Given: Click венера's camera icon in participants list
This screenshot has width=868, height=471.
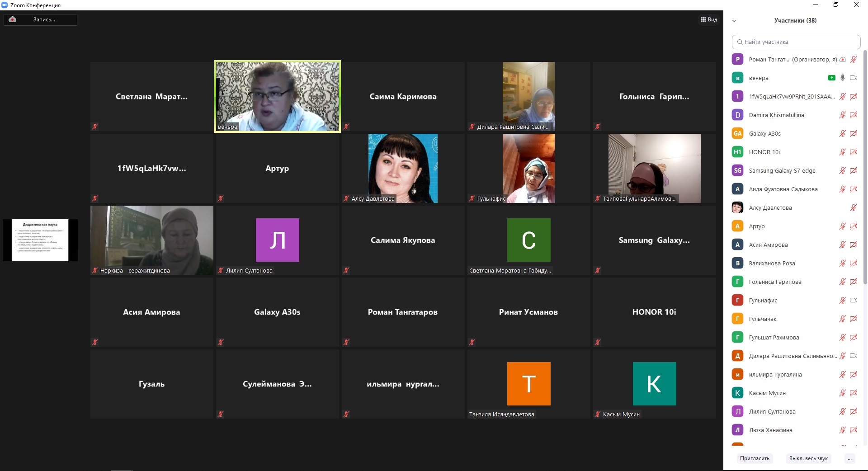Looking at the screenshot, I should (x=854, y=78).
